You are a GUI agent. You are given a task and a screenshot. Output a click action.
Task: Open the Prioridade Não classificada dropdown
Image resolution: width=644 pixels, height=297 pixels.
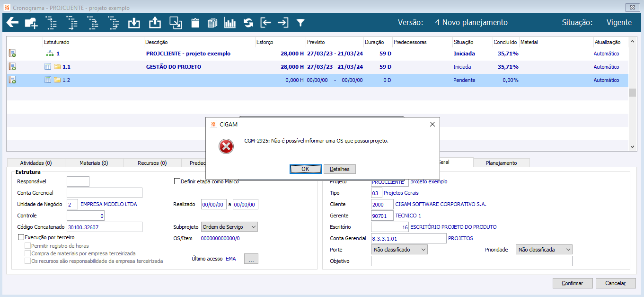[544, 249]
